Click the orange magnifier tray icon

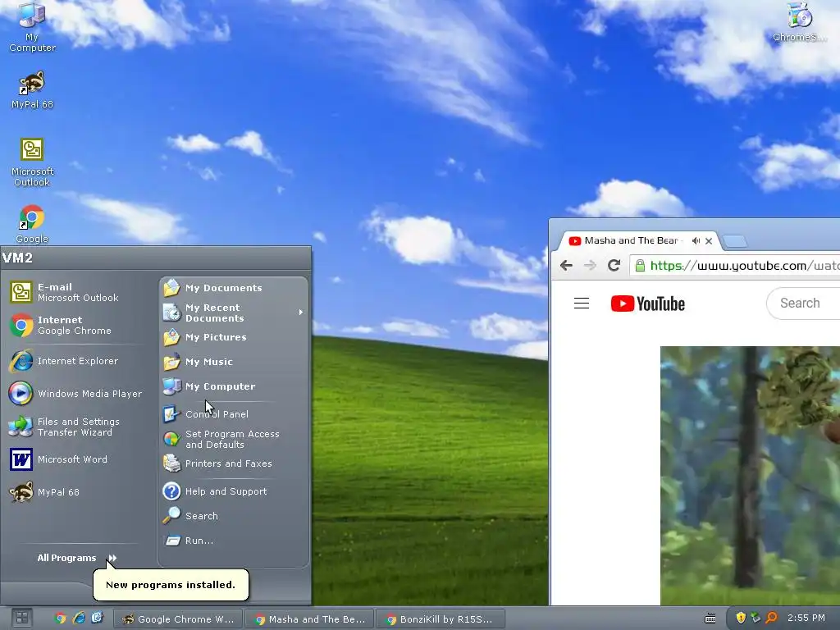[x=771, y=618]
